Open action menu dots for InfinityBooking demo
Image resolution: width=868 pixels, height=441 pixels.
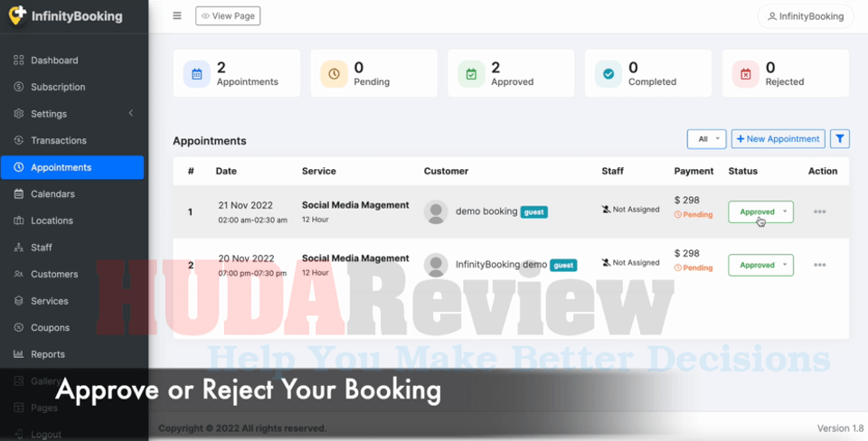tap(820, 265)
